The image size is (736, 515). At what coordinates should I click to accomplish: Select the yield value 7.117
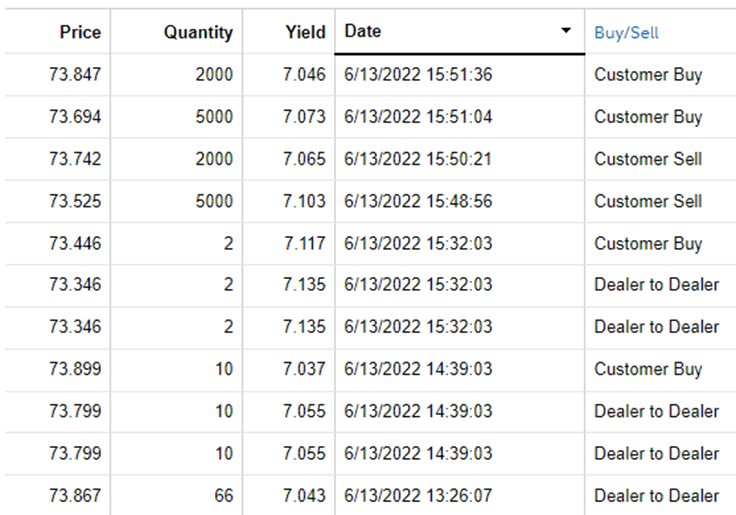click(304, 244)
